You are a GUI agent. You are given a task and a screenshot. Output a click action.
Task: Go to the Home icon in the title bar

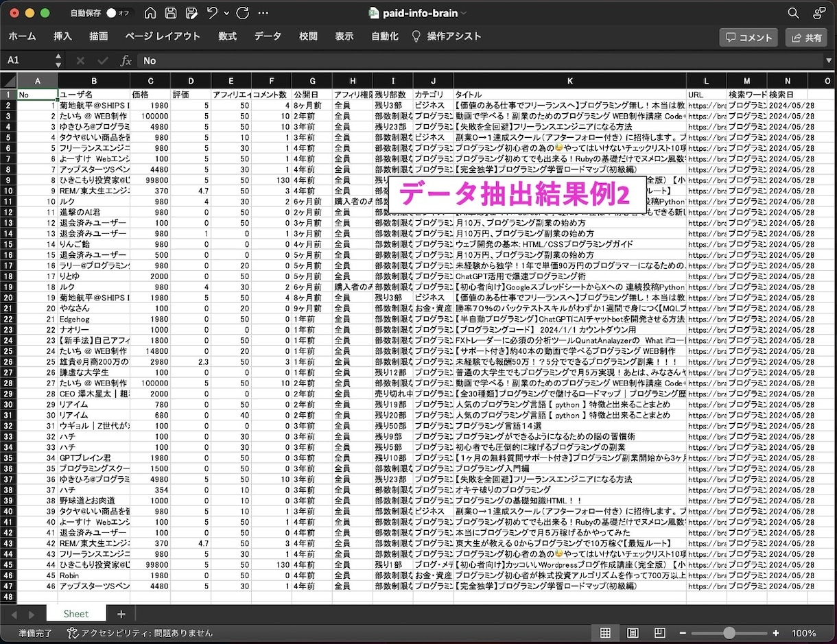click(150, 13)
